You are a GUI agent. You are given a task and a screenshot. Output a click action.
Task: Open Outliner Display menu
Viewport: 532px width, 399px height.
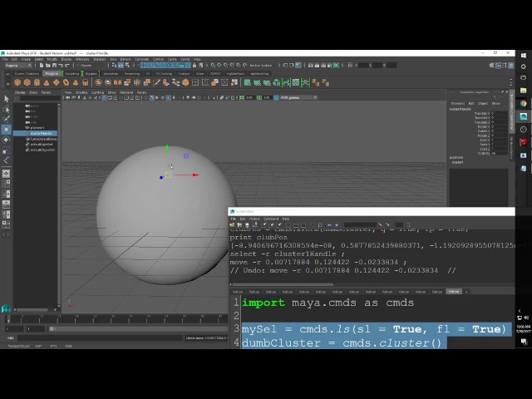point(20,92)
